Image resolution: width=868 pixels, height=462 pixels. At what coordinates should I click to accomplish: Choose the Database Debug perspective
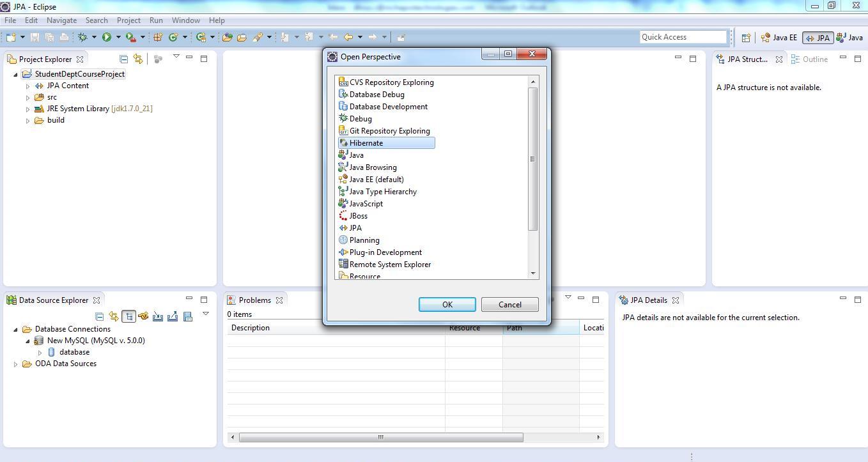point(371,95)
